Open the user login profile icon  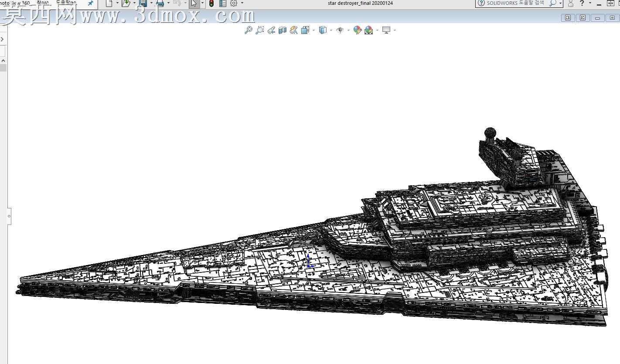point(570,3)
